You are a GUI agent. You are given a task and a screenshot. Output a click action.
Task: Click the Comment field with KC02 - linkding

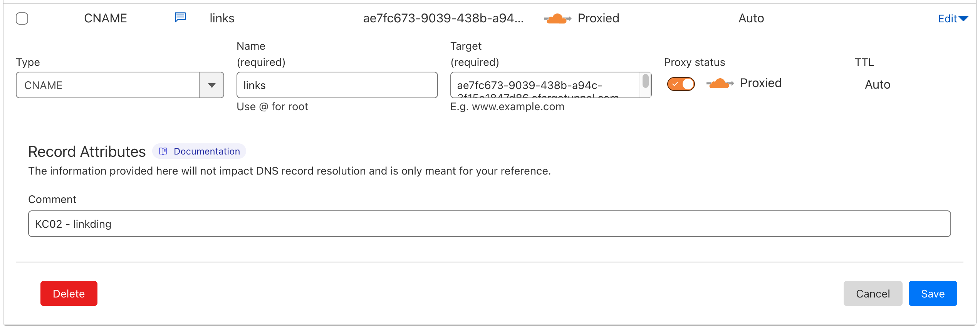pos(489,224)
